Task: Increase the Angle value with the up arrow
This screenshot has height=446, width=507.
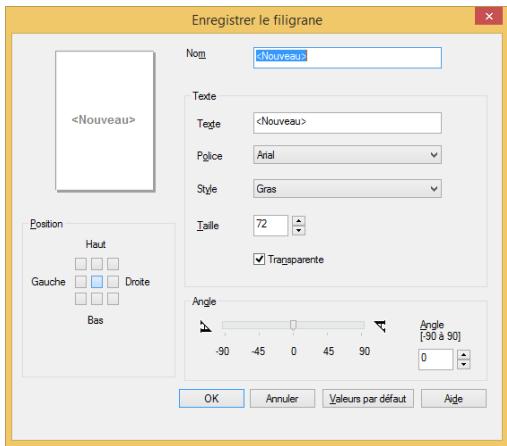Action: coord(464,354)
